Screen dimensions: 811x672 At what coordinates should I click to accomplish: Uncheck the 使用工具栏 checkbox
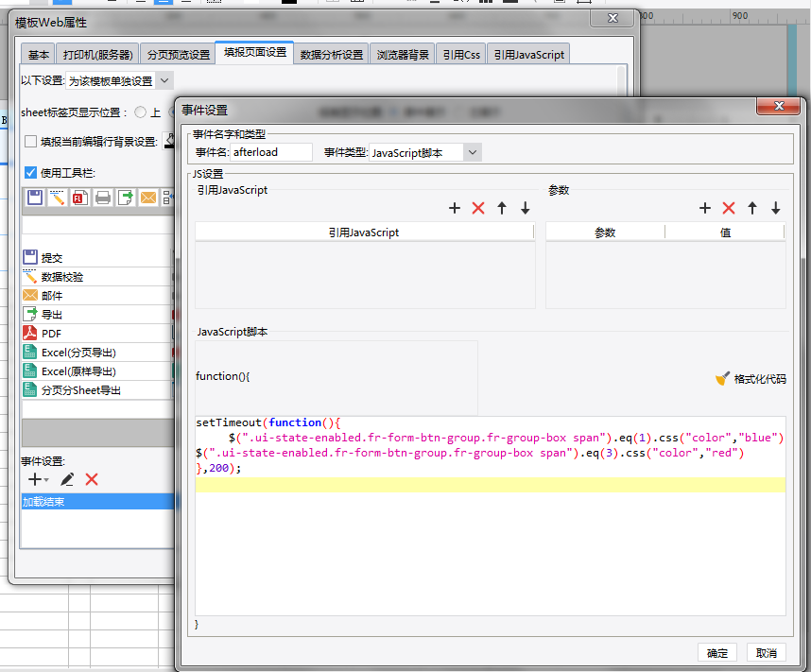(30, 172)
